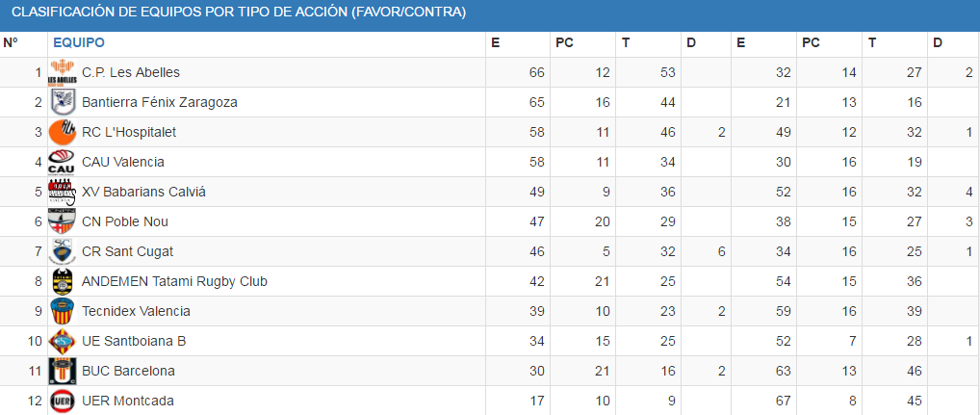Click the BUC Barcelona crest
This screenshot has width=980, height=415.
64,371
